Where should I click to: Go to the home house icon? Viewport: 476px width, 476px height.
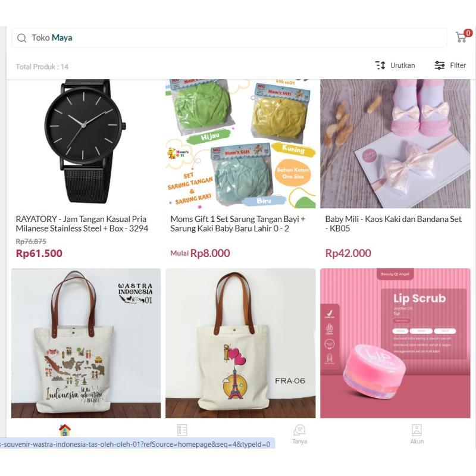pyautogui.click(x=65, y=430)
